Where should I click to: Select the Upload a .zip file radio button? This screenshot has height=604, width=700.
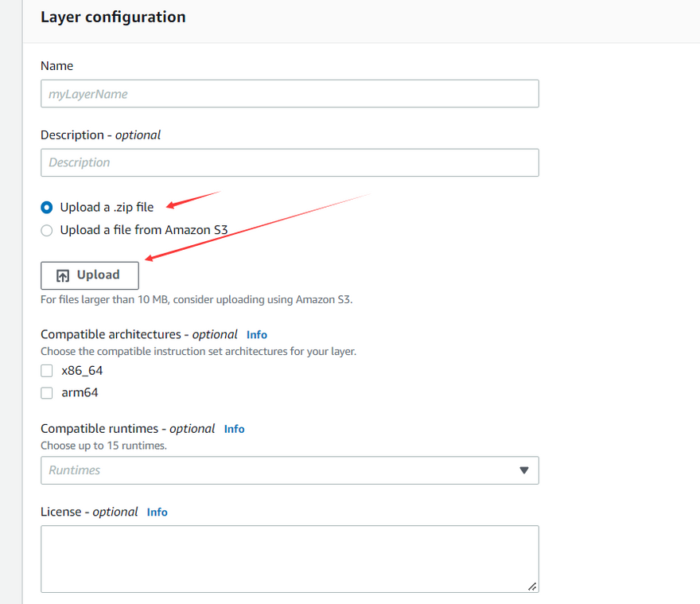(x=47, y=208)
